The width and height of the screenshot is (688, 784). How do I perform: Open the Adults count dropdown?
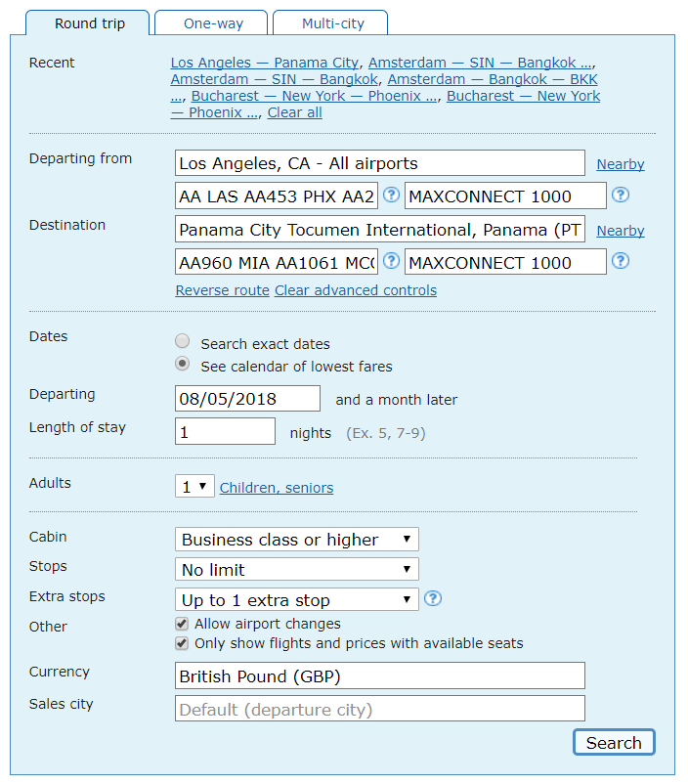(x=194, y=486)
